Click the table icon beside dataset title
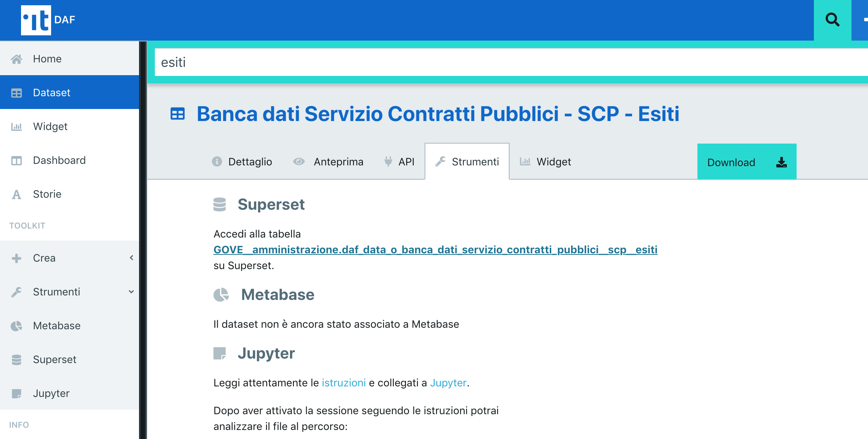This screenshot has width=868, height=439. [x=178, y=114]
